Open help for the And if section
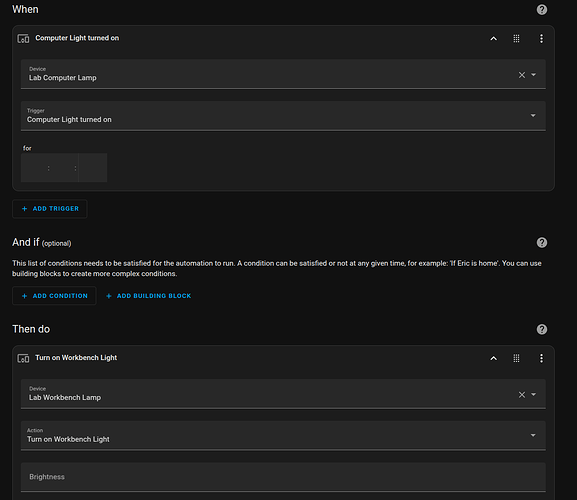 click(541, 242)
